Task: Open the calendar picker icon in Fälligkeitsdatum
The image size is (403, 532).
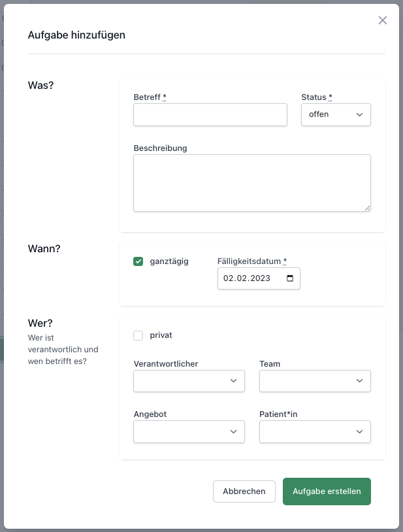Action: [290, 278]
